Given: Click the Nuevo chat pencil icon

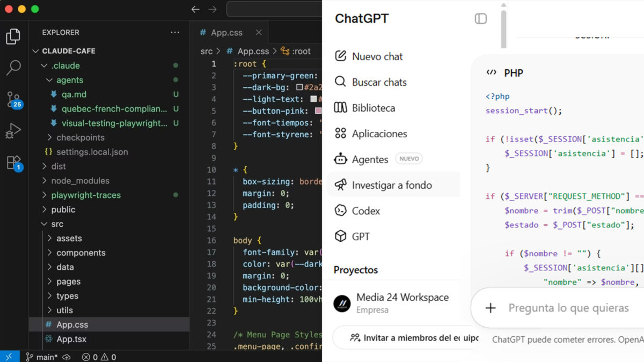Looking at the screenshot, I should tap(340, 56).
